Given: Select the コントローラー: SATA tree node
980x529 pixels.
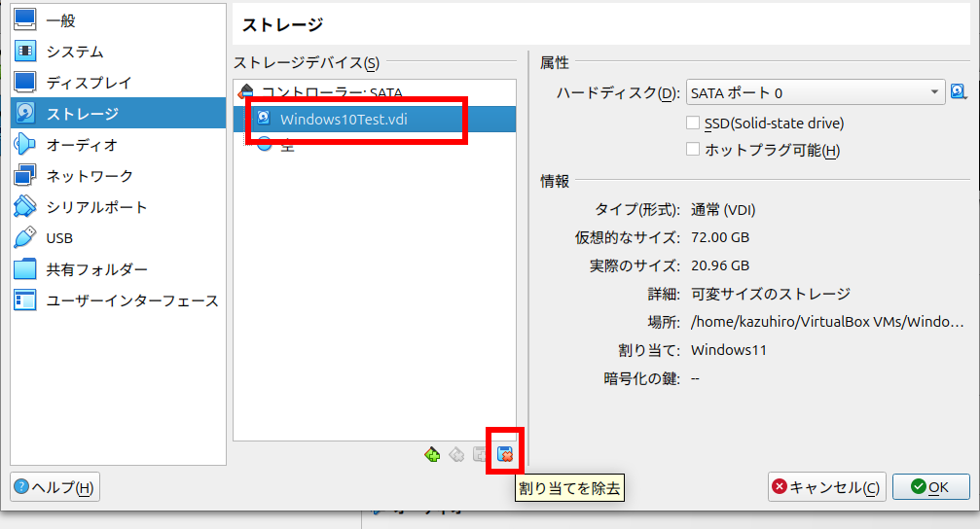Looking at the screenshot, I should tap(331, 92).
